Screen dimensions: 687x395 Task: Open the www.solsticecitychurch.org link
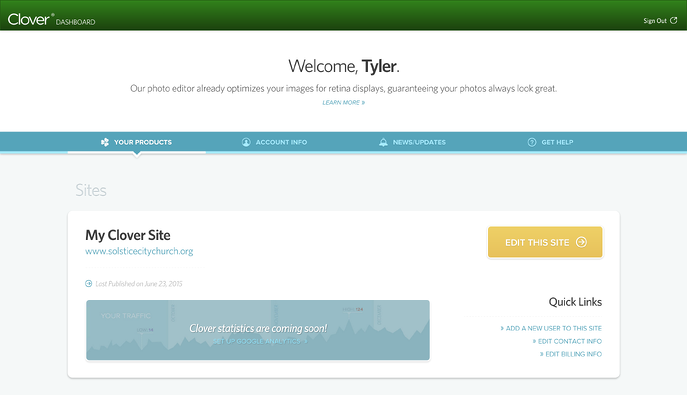(x=139, y=251)
